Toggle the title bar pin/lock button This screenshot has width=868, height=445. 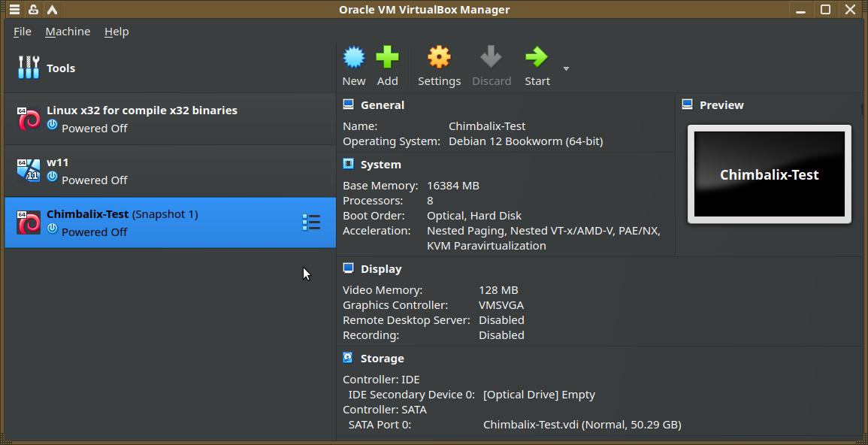coord(34,10)
